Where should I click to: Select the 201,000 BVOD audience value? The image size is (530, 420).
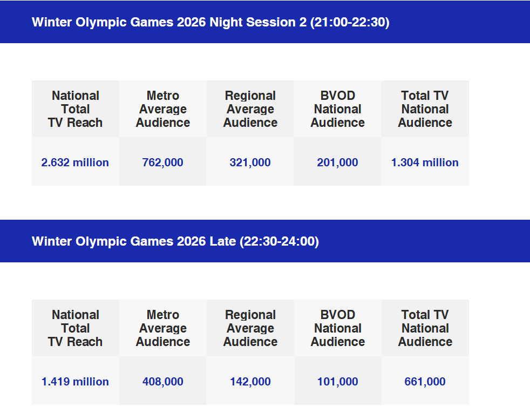(x=337, y=162)
